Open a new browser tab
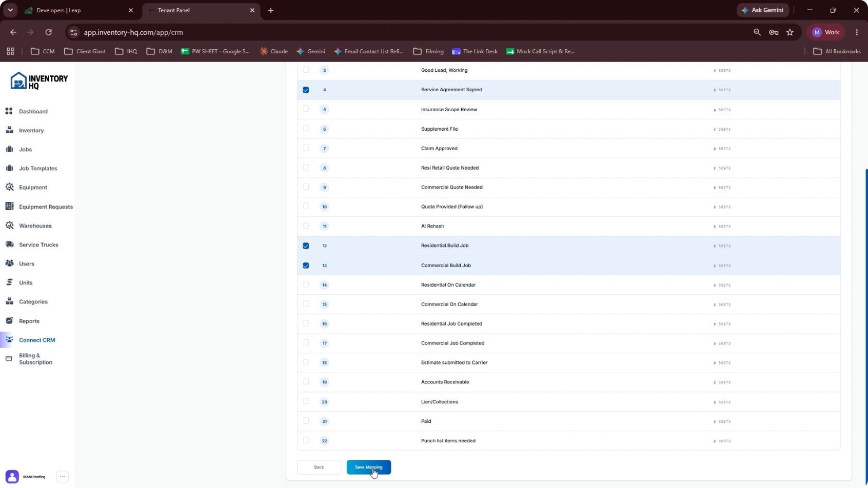 pyautogui.click(x=271, y=10)
